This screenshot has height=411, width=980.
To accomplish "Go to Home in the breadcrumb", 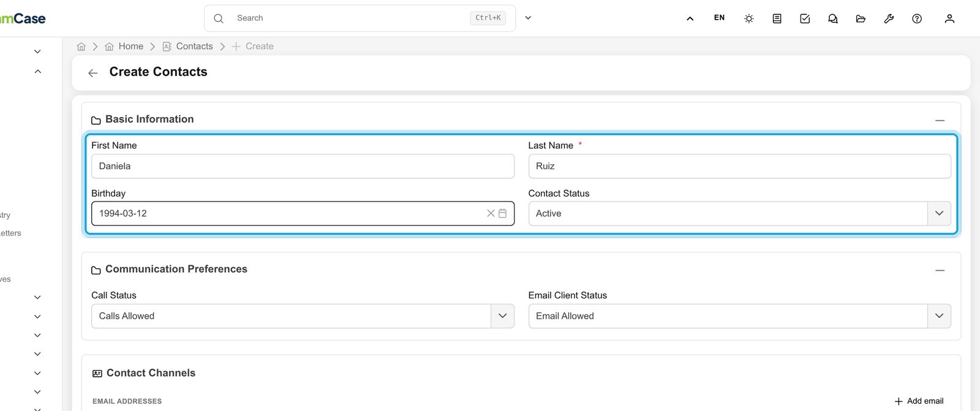I will pos(131,47).
